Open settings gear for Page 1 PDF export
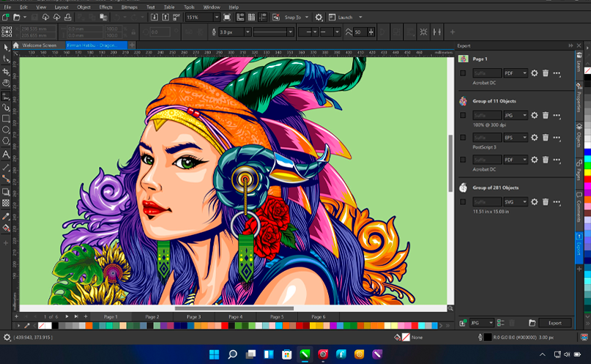This screenshot has height=364, width=591. coord(535,73)
